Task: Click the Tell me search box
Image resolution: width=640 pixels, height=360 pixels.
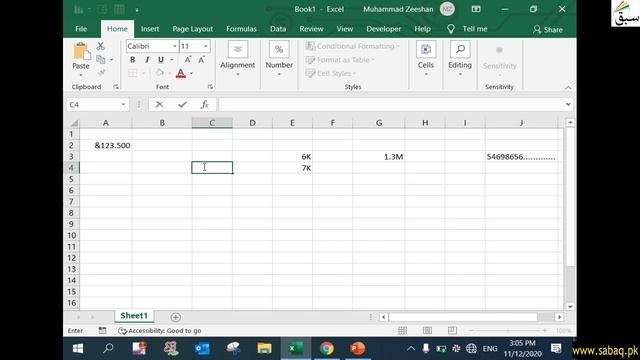Action: [468, 29]
